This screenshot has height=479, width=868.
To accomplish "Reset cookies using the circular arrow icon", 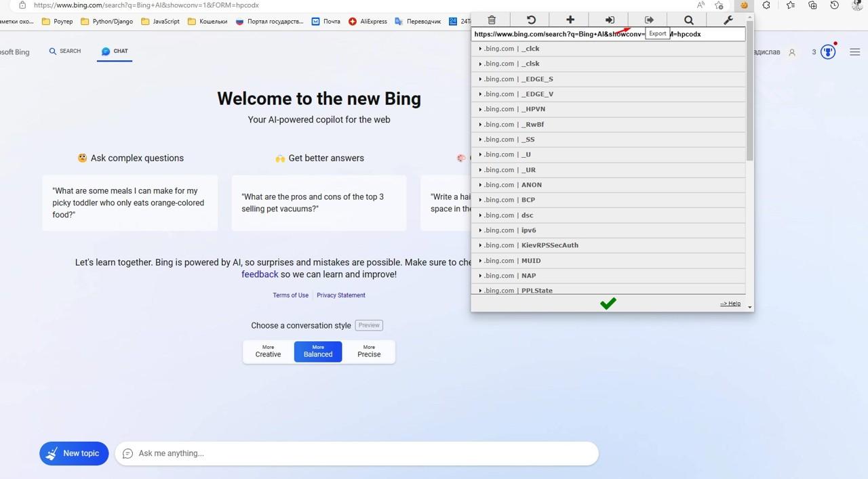I will [x=531, y=20].
